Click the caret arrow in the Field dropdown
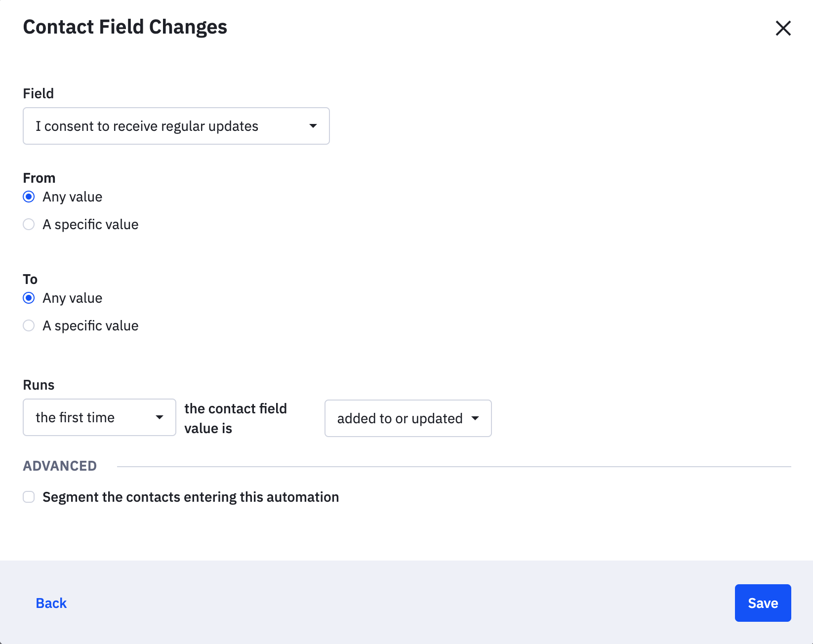The width and height of the screenshot is (813, 644). click(x=313, y=126)
